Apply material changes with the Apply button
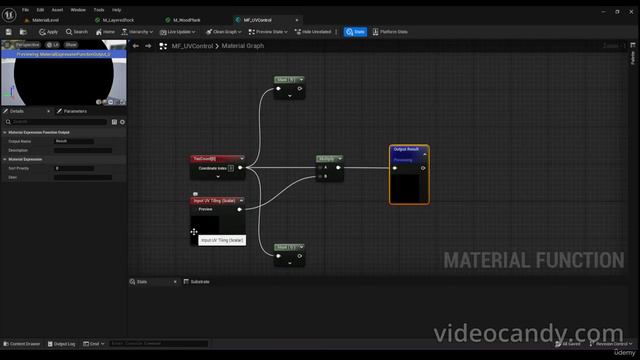The width and height of the screenshot is (640, 360). coord(48,32)
